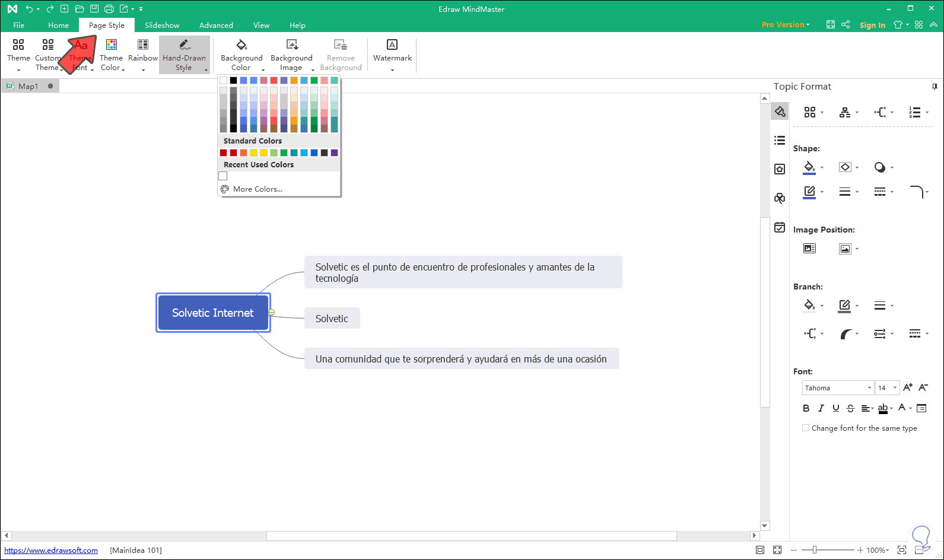Viewport: 944px width, 560px height.
Task: Select the subtopic labeled Solvetic
Action: (x=332, y=319)
